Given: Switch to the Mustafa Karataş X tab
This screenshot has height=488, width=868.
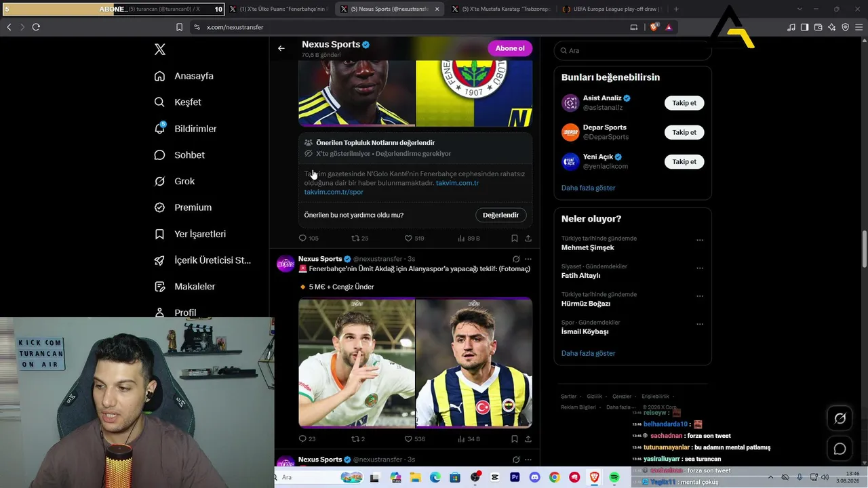Looking at the screenshot, I should 500,9.
